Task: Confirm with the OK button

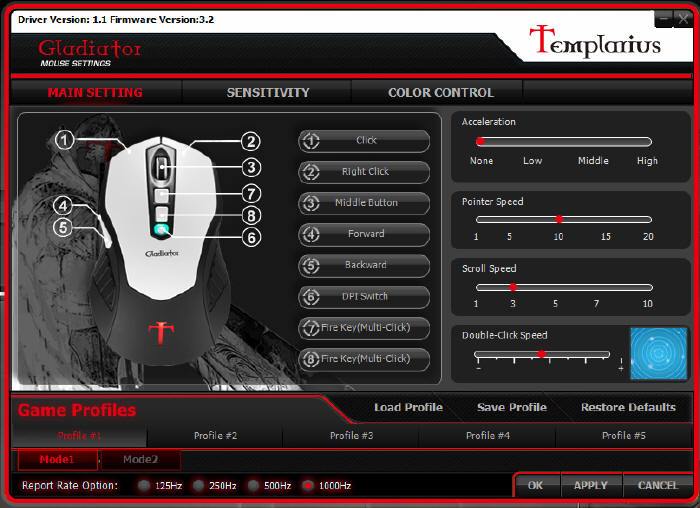Action: [x=536, y=485]
